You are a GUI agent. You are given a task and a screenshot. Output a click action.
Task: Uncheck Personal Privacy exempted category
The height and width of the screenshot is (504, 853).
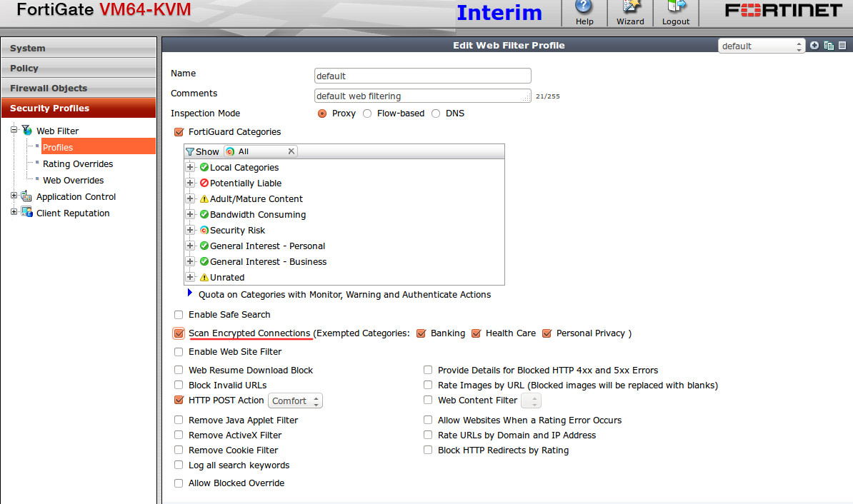click(x=547, y=333)
